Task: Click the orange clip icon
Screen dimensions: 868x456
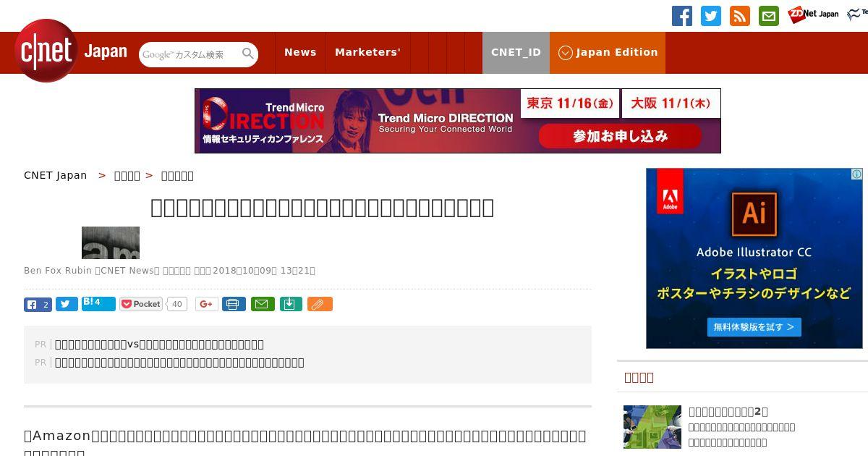Action: (x=320, y=304)
